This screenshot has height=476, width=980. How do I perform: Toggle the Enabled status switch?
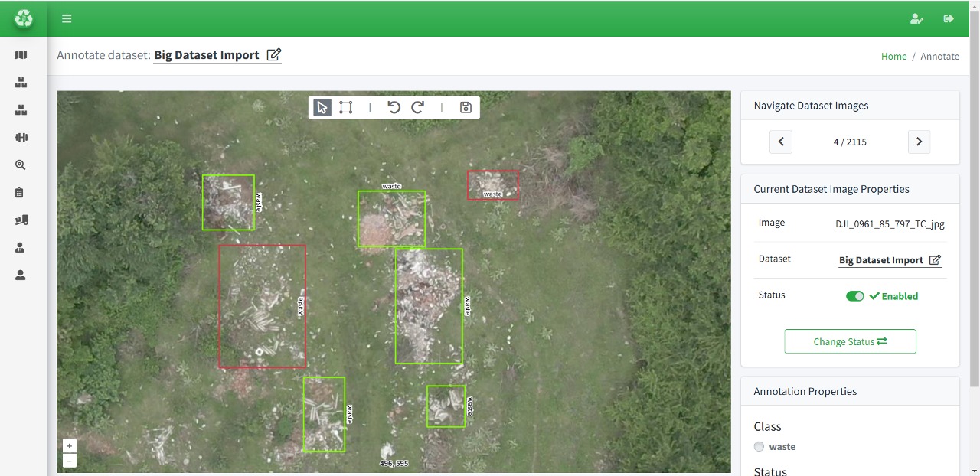[x=855, y=296]
